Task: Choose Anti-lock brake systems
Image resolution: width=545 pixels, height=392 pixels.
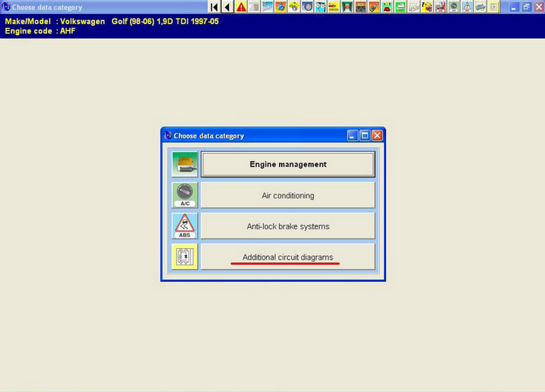Action: [288, 226]
